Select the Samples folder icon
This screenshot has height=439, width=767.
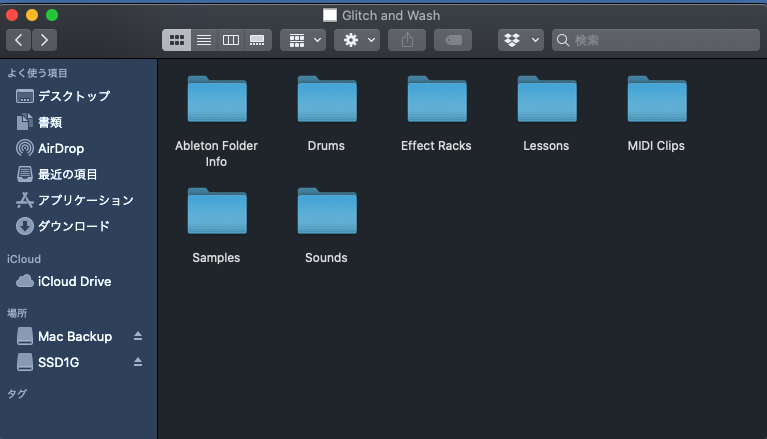tap(217, 211)
